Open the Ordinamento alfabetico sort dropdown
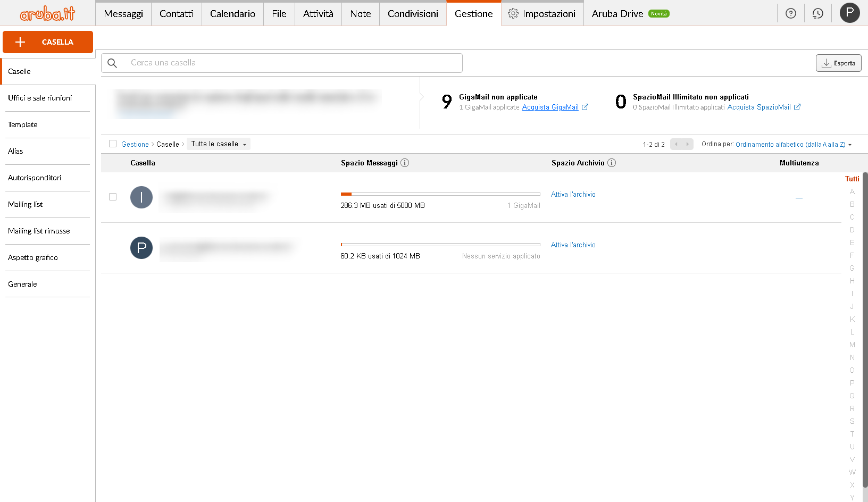The image size is (868, 502). [792, 144]
